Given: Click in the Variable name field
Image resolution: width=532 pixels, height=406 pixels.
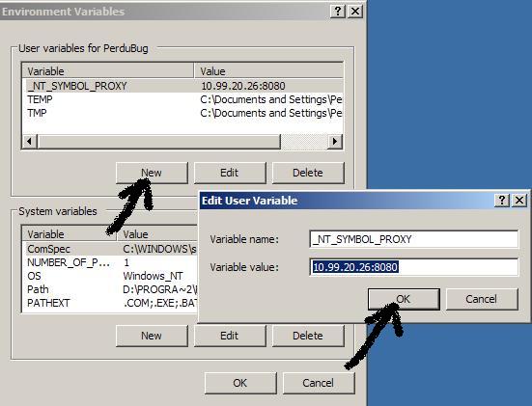Looking at the screenshot, I should (x=414, y=239).
